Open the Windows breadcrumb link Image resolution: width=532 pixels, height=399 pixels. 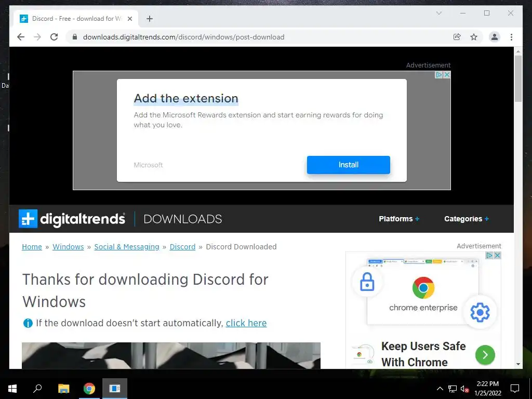68,247
